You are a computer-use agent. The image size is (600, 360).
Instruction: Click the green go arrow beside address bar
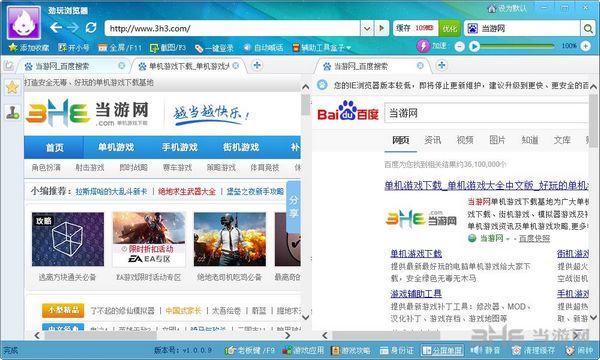[382, 28]
